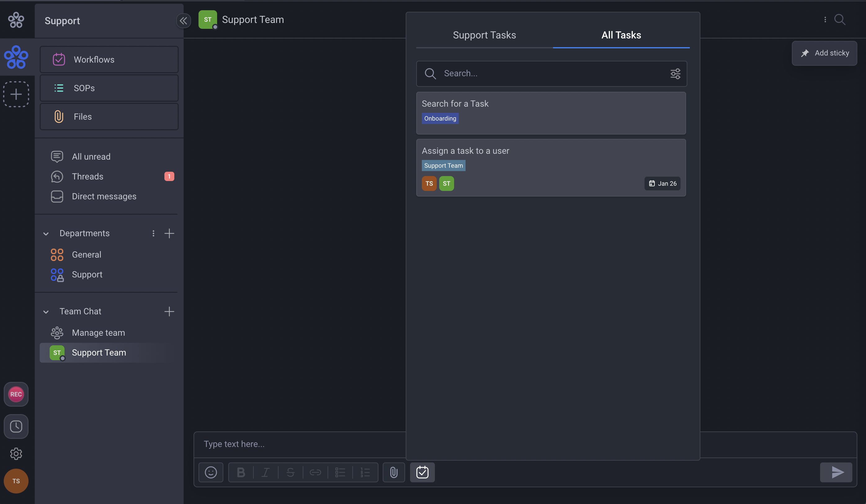
Task: Click the REC recording button
Action: 16,394
